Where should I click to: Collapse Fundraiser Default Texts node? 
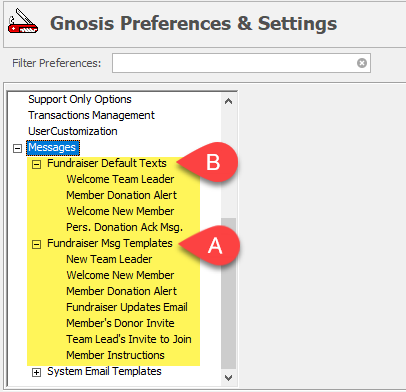36,164
